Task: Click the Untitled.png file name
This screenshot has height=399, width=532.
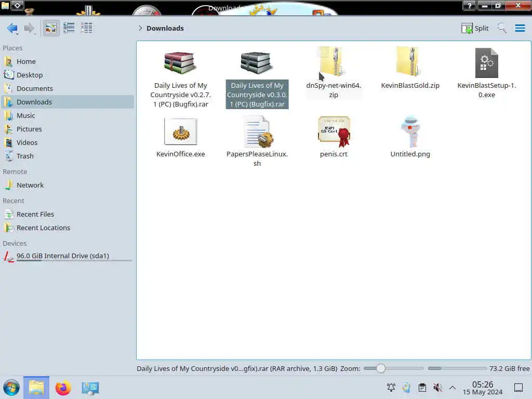Action: [410, 154]
